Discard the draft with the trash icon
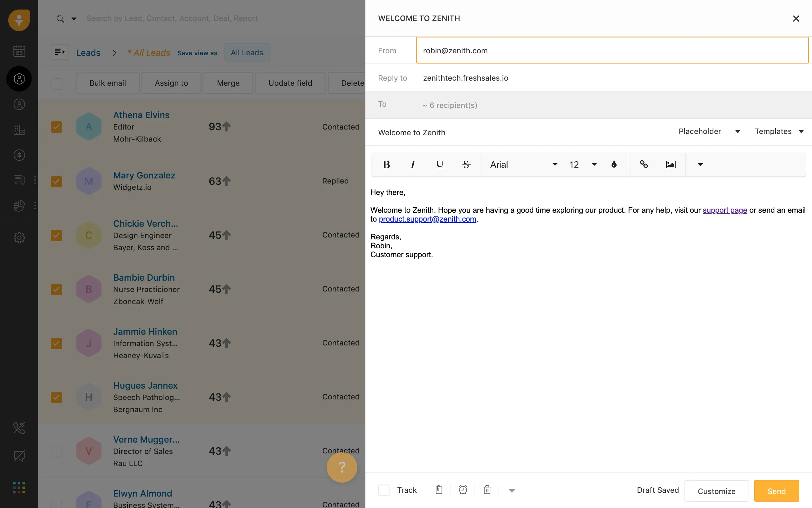 tap(487, 490)
